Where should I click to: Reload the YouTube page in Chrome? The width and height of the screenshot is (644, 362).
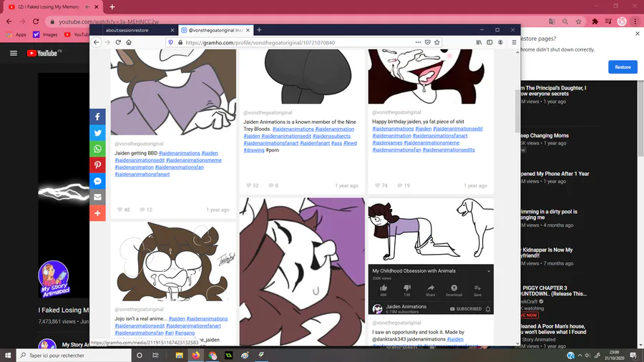pos(36,21)
